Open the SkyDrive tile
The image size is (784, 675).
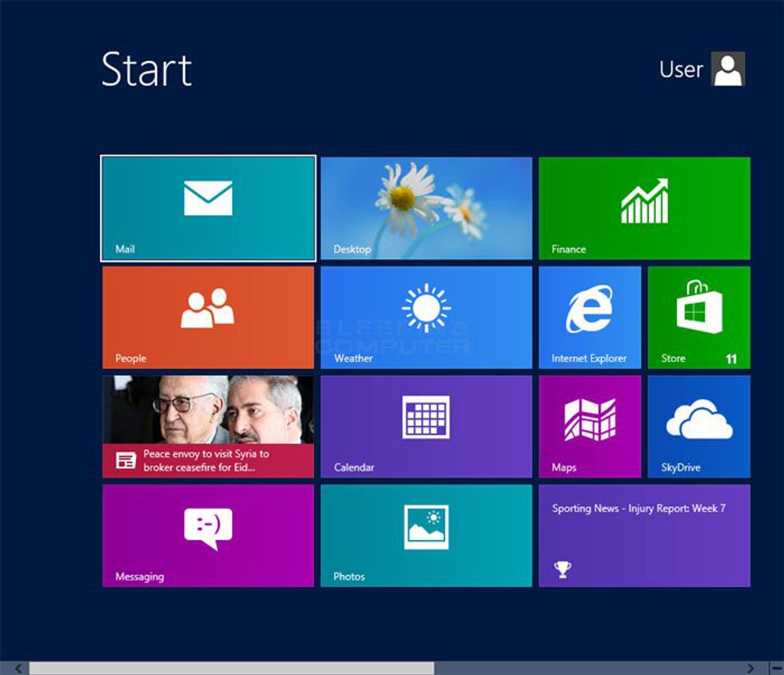(698, 426)
